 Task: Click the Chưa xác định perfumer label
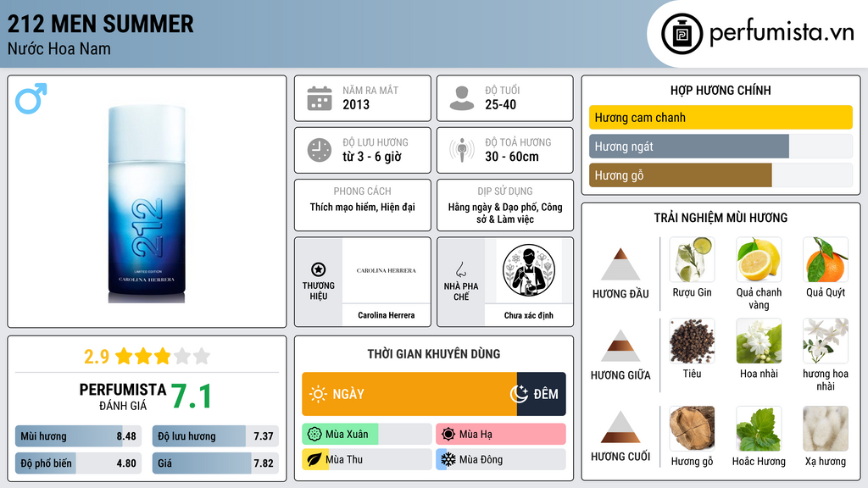coord(529,315)
